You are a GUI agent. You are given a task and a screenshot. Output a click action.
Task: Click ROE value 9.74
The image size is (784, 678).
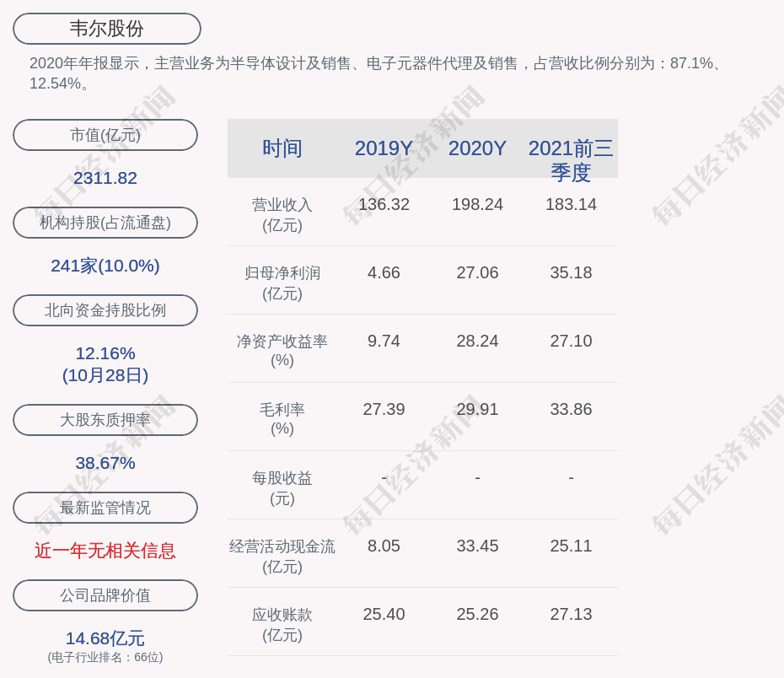coord(384,341)
